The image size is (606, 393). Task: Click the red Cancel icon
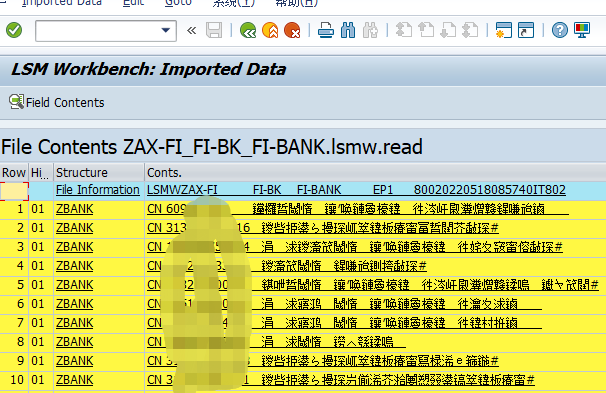(292, 30)
